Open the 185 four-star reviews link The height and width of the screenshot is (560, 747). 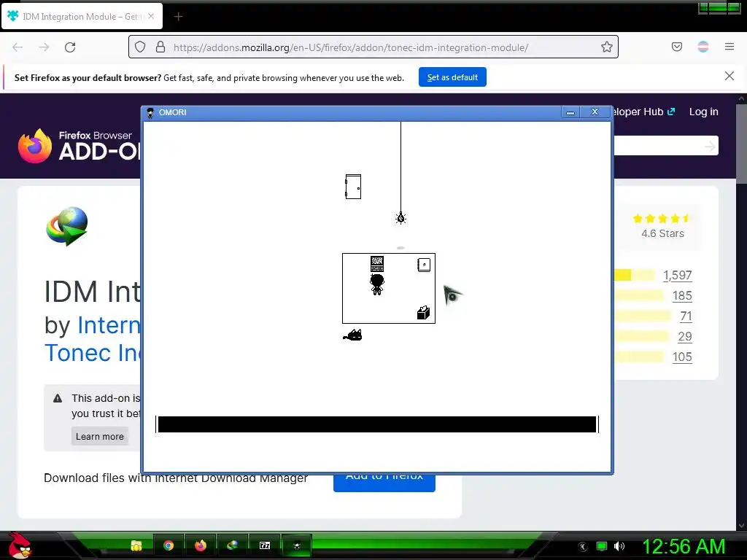682,296
